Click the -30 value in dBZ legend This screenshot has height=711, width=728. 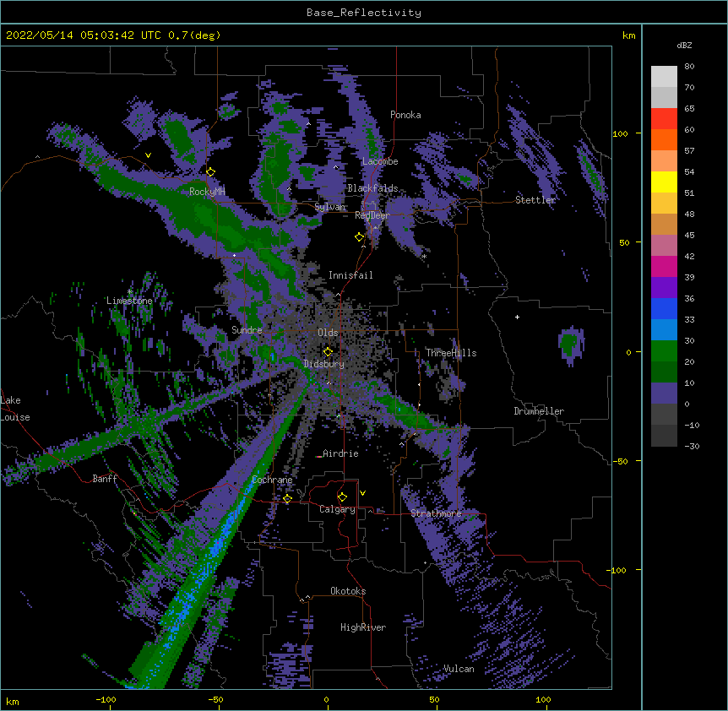(x=692, y=446)
